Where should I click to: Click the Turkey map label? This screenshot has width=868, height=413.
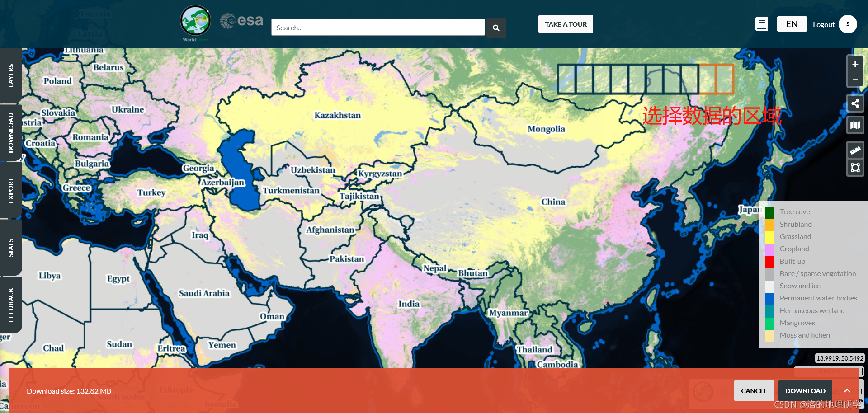coord(151,192)
